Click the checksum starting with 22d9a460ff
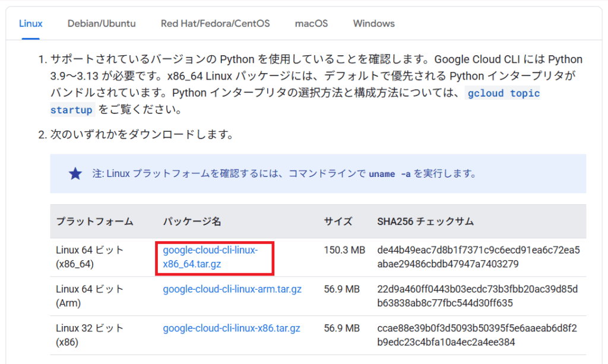This screenshot has height=364, width=608. (x=477, y=296)
